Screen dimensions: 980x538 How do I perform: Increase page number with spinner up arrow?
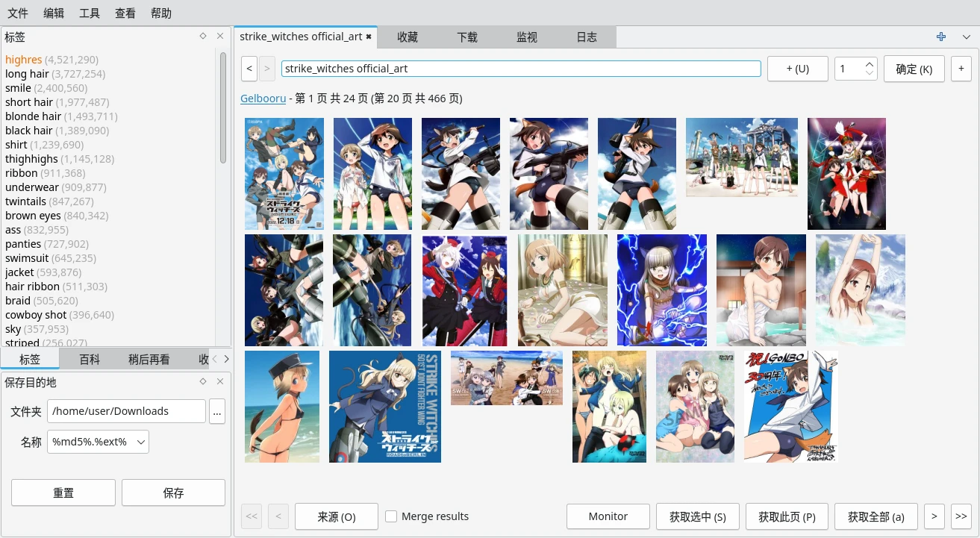(870, 64)
